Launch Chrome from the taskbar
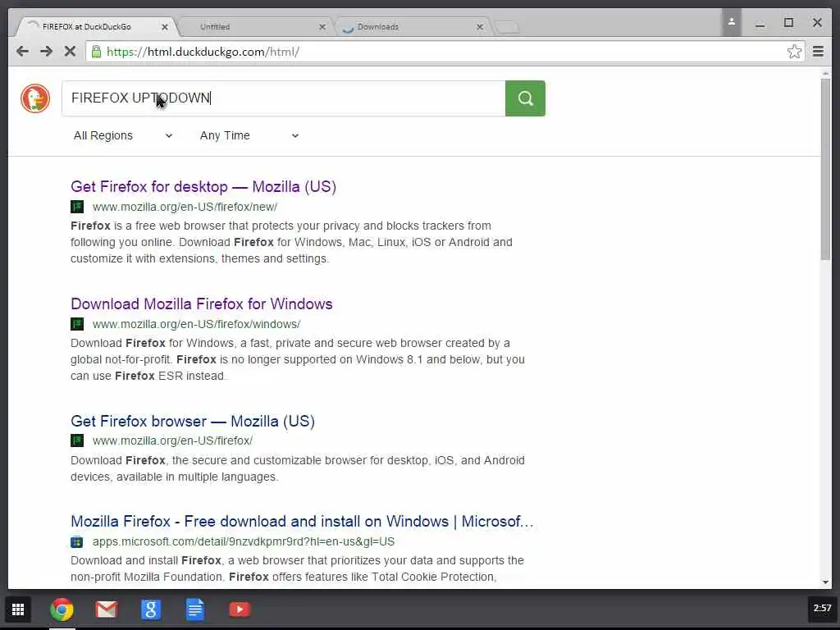 pos(62,609)
